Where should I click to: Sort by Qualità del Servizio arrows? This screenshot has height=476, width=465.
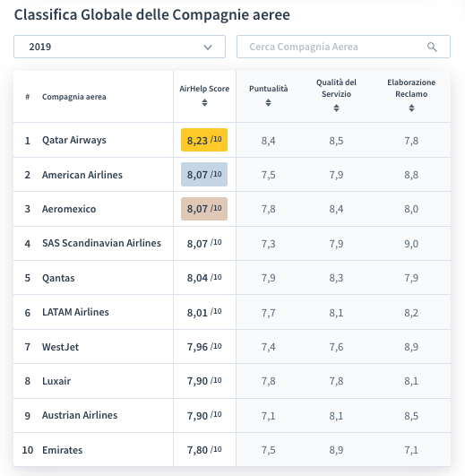(336, 108)
